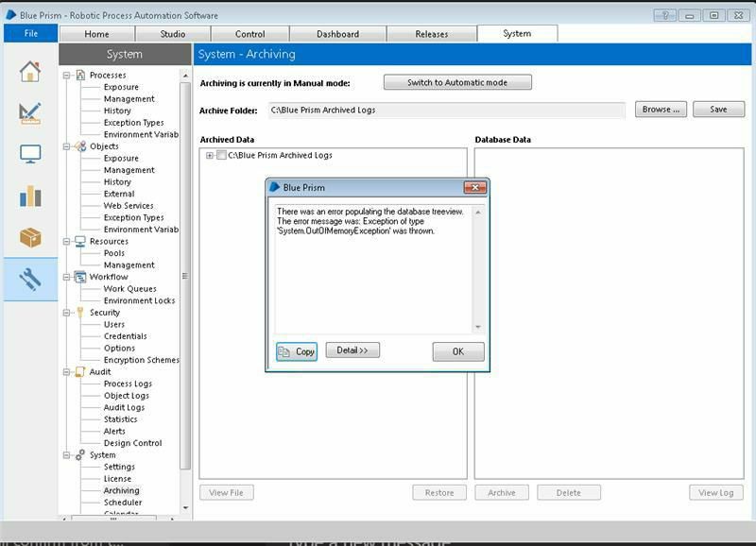Click the error message scrollbar down arrow
The image size is (756, 546).
pyautogui.click(x=478, y=327)
